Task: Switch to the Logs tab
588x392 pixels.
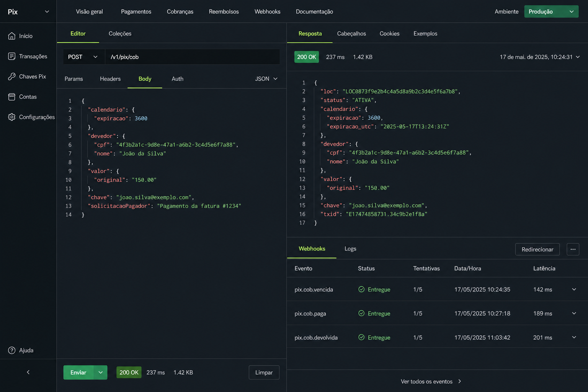Action: tap(350, 249)
